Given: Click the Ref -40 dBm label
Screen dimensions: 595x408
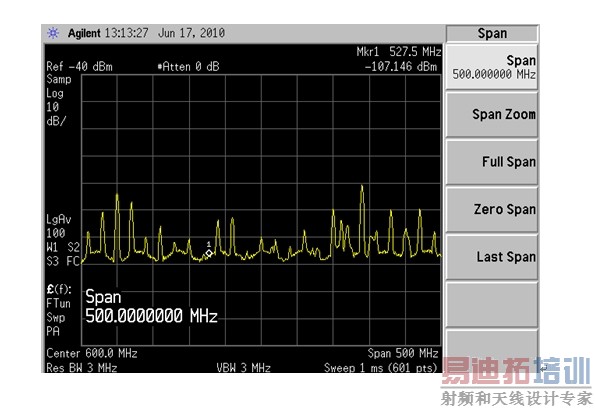Looking at the screenshot, I should [79, 67].
